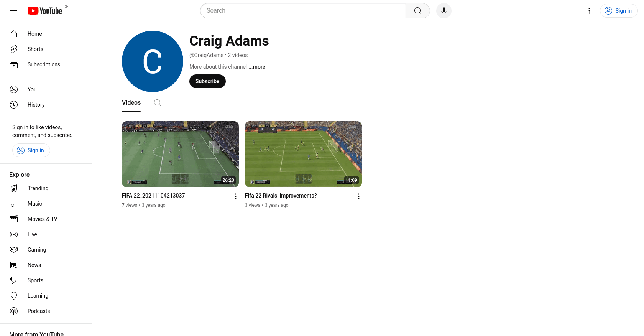Open the hamburger guide menu

[14, 11]
